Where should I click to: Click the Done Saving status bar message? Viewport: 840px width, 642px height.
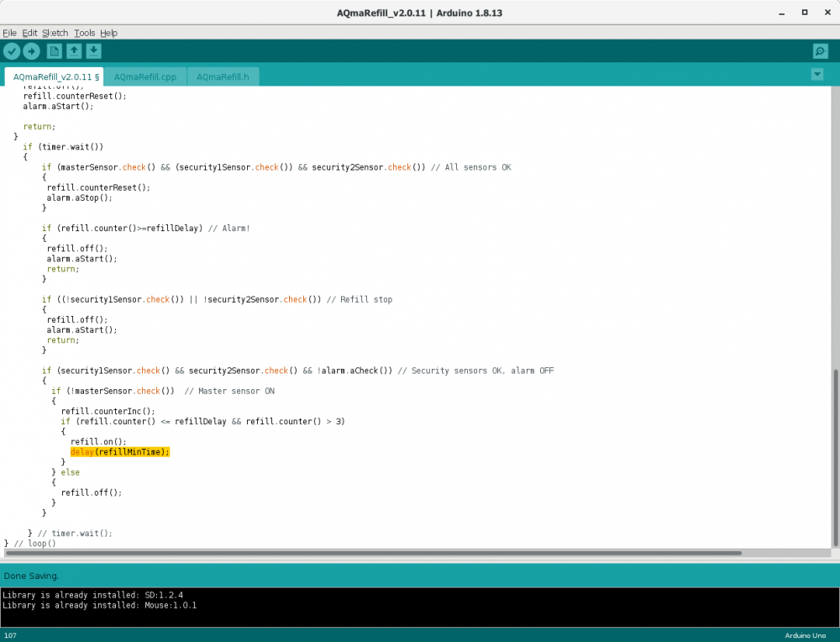31,576
